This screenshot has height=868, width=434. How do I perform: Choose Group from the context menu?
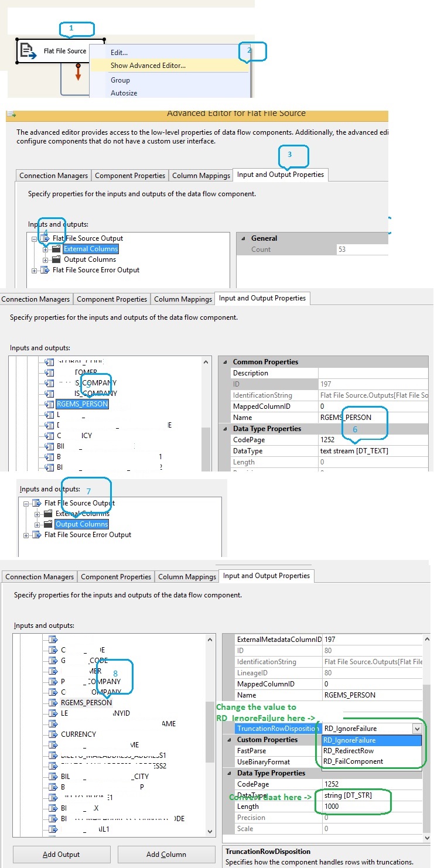(x=120, y=80)
